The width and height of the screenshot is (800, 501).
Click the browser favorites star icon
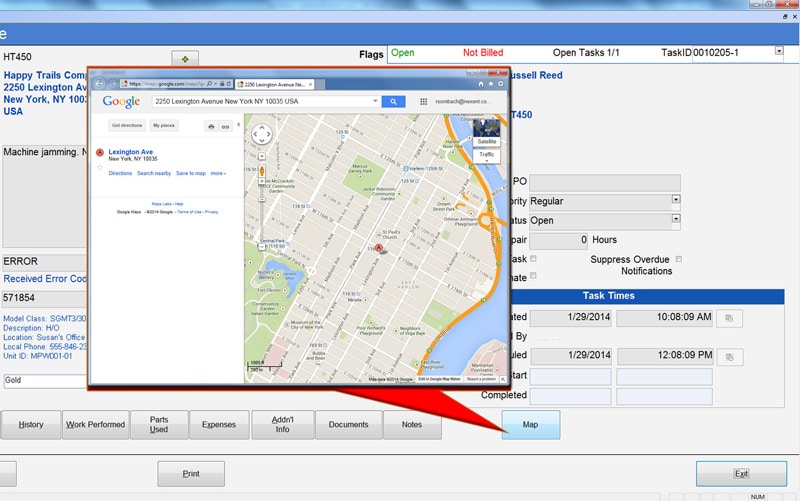[490, 84]
